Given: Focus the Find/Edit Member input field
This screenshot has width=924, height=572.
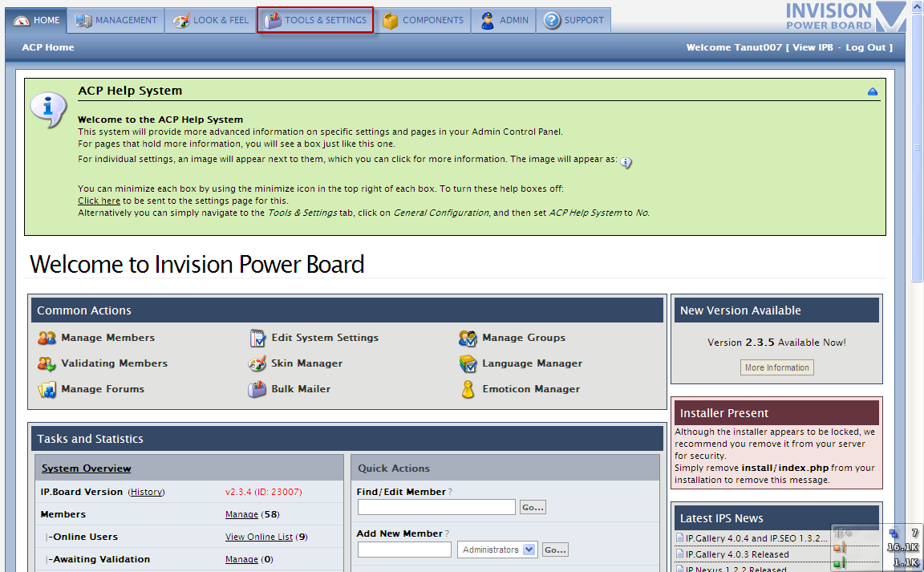Looking at the screenshot, I should pos(436,507).
